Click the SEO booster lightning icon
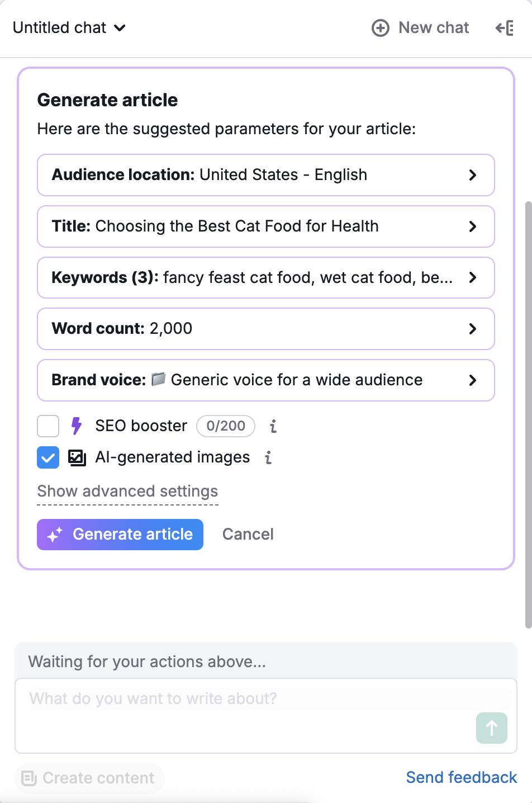Viewport: 532px width, 803px height. [x=76, y=426]
